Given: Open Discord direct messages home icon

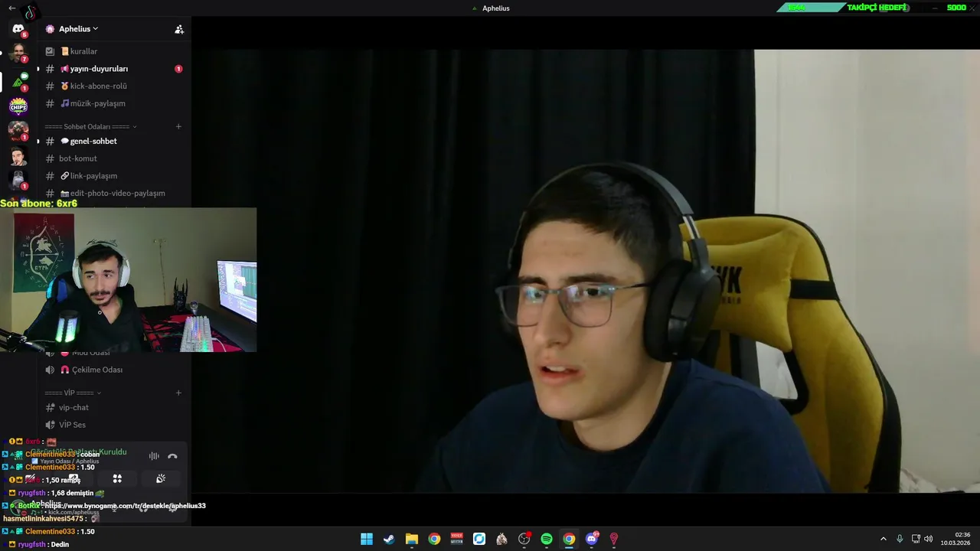Looking at the screenshot, I should 18,29.
